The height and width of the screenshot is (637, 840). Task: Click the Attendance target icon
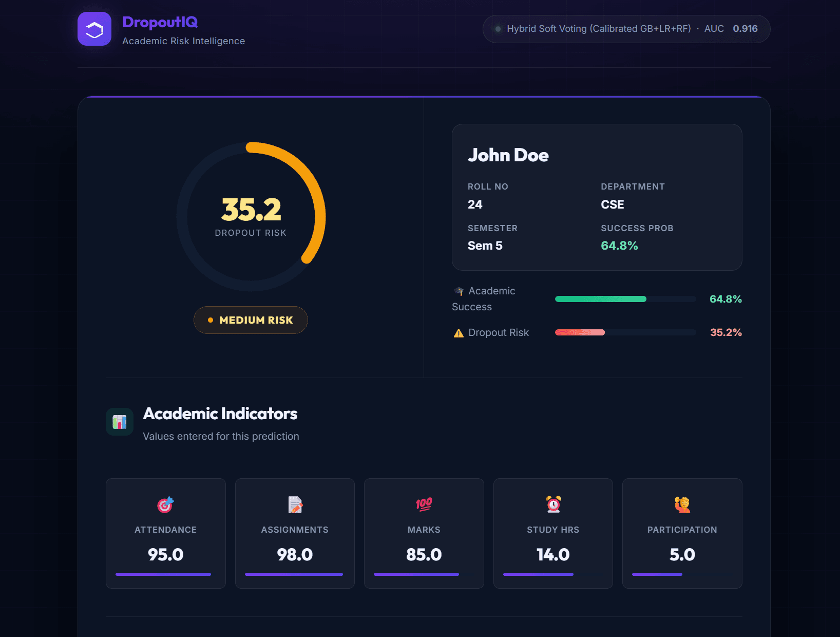165,504
